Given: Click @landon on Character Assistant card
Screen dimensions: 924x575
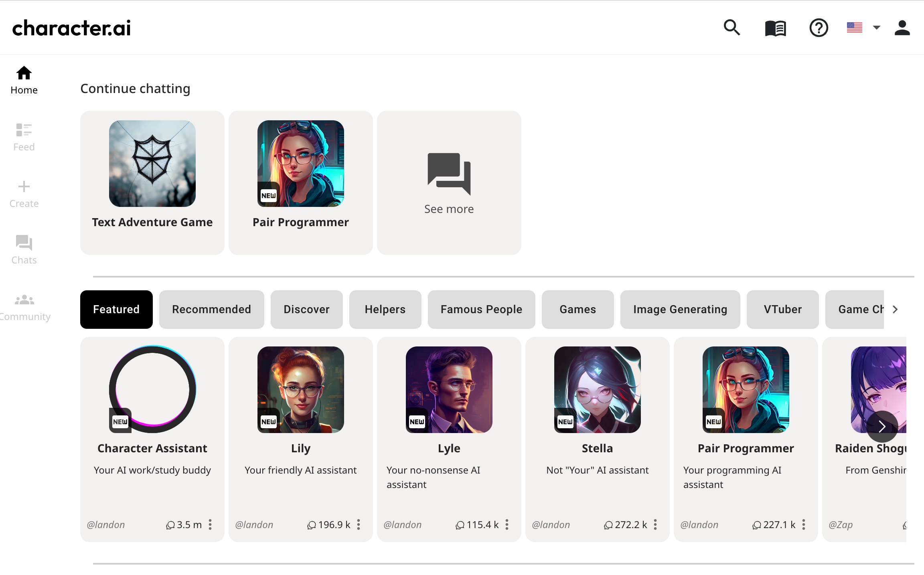Looking at the screenshot, I should pos(106,524).
